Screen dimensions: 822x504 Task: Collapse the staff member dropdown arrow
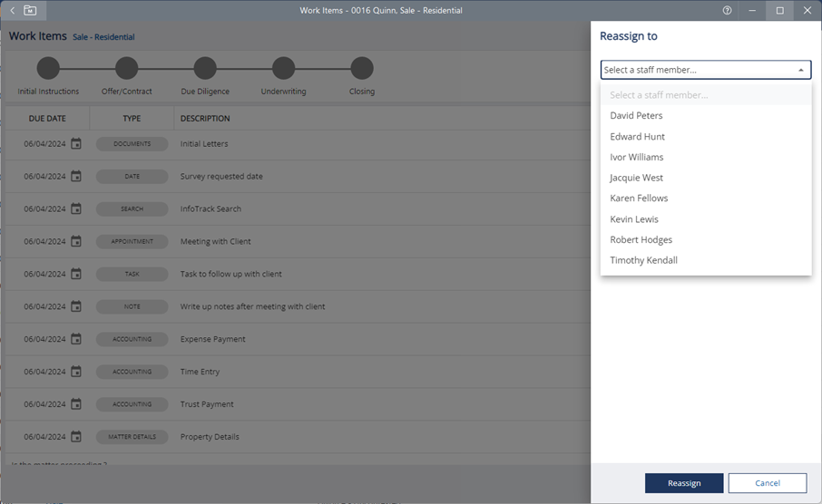pyautogui.click(x=800, y=70)
